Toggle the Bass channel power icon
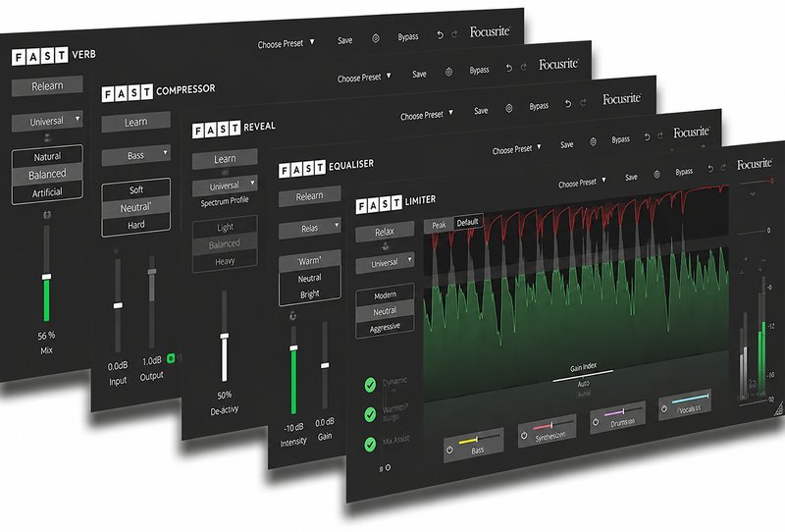 point(449,450)
